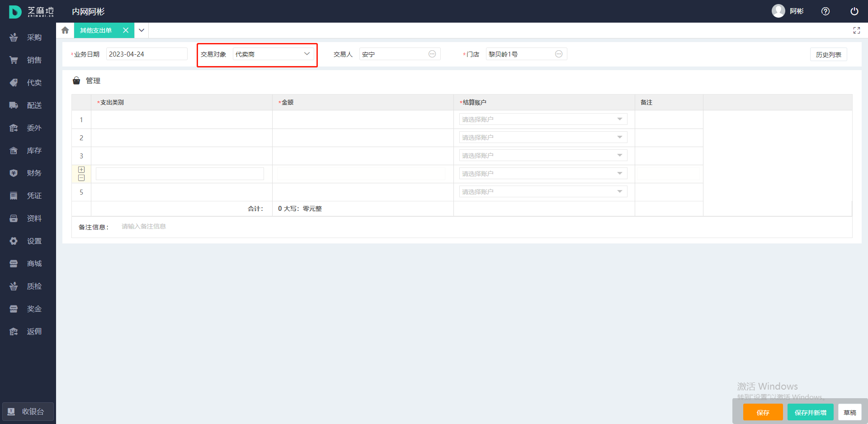Viewport: 868px width, 424px height.
Task: Click the user avatar 阿彬
Action: pos(778,11)
